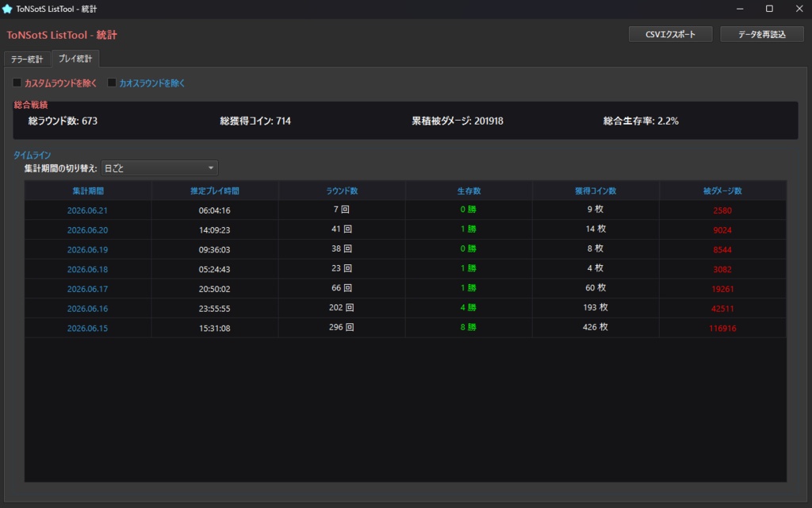Click the 60 枚 coins cell

point(596,288)
